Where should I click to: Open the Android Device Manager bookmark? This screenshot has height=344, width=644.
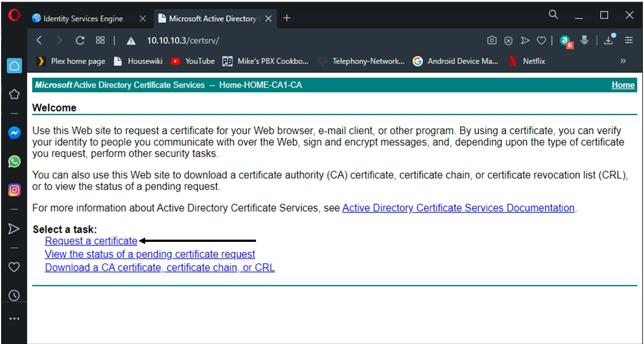455,61
